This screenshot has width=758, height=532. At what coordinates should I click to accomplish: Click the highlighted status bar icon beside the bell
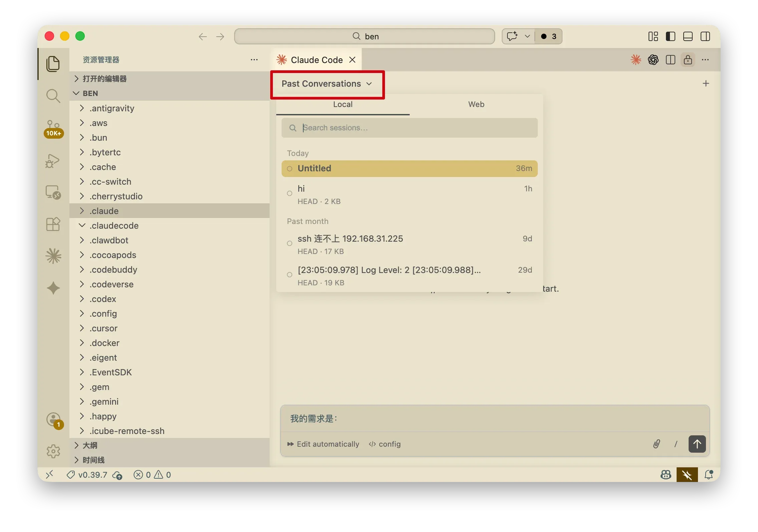point(687,475)
